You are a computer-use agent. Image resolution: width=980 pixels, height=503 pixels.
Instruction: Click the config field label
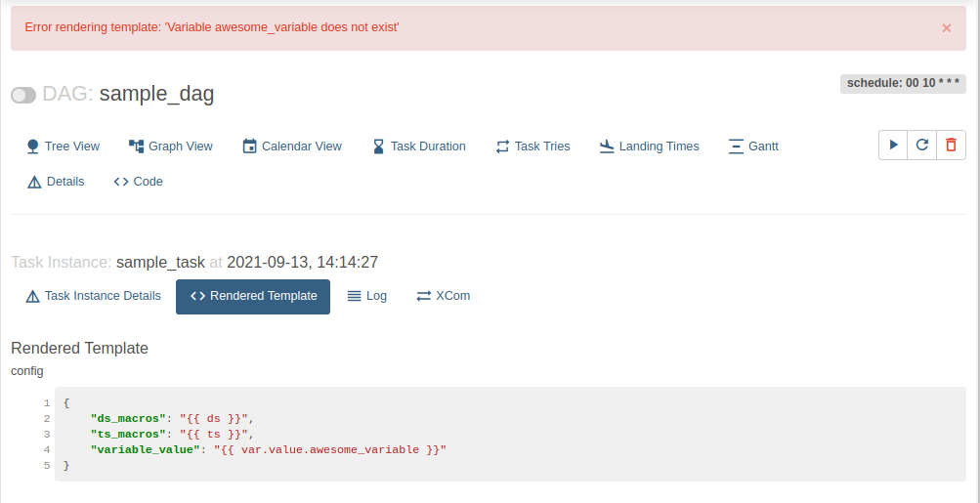coord(27,371)
